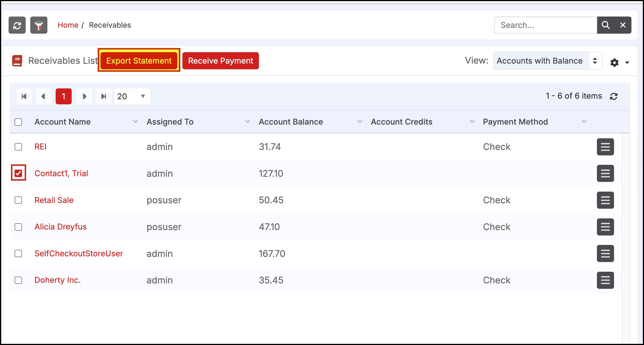Click the caret arrow beside the gear
The image size is (644, 345).
click(627, 63)
